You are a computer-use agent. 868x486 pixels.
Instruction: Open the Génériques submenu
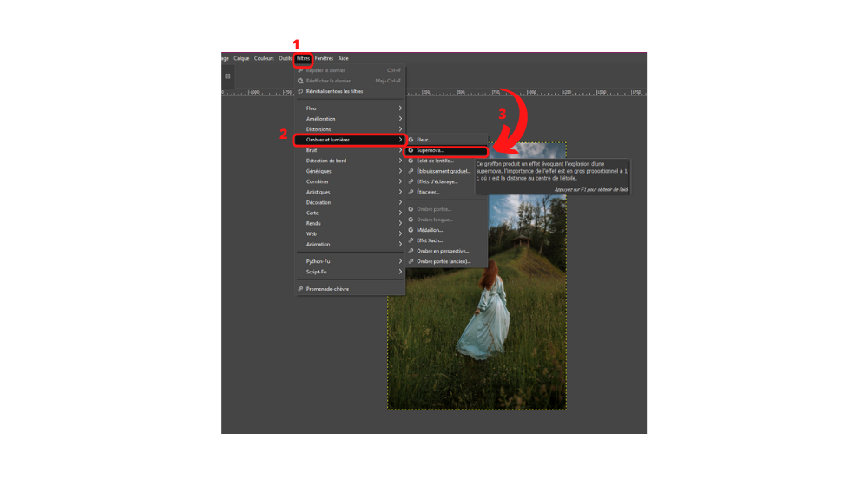[x=350, y=172]
